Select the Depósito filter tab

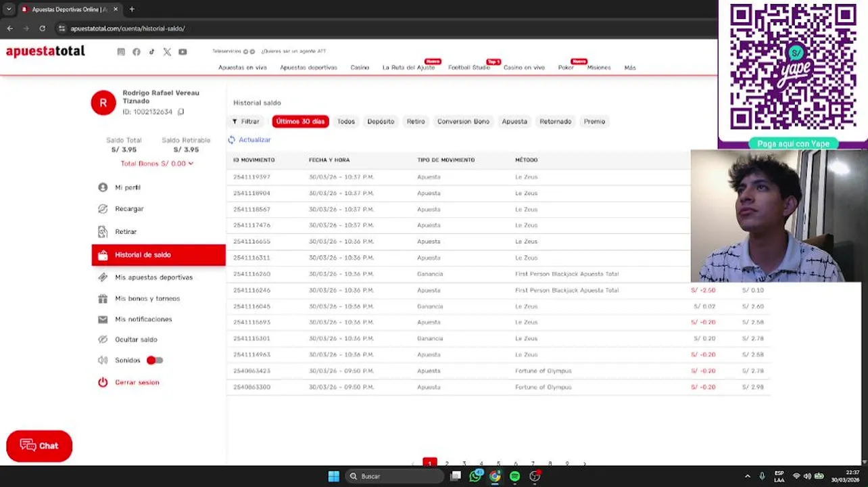coord(381,122)
